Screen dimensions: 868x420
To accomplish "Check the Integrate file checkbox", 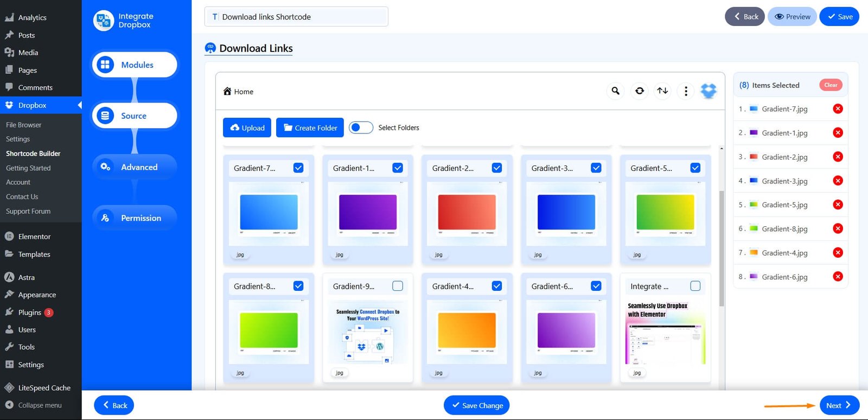I will (695, 286).
